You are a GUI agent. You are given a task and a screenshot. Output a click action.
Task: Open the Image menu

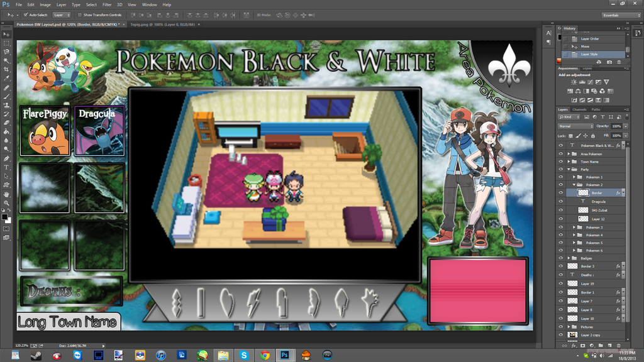45,4
